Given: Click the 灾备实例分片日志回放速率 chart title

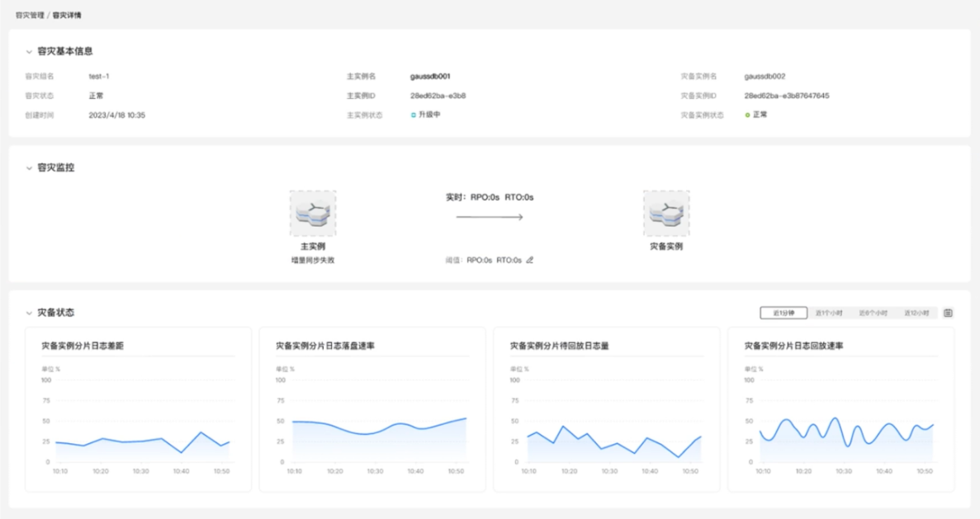Looking at the screenshot, I should coord(793,346).
